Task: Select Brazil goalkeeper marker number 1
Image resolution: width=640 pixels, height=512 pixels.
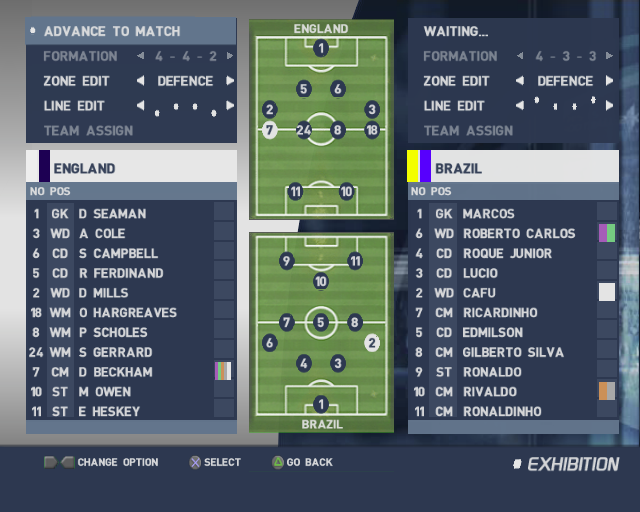Action: [x=320, y=404]
